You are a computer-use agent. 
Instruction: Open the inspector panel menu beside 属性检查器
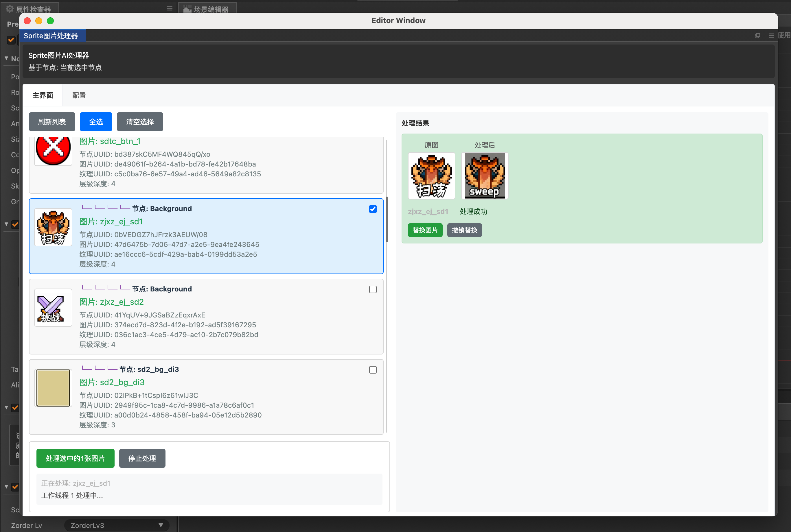[x=170, y=9]
